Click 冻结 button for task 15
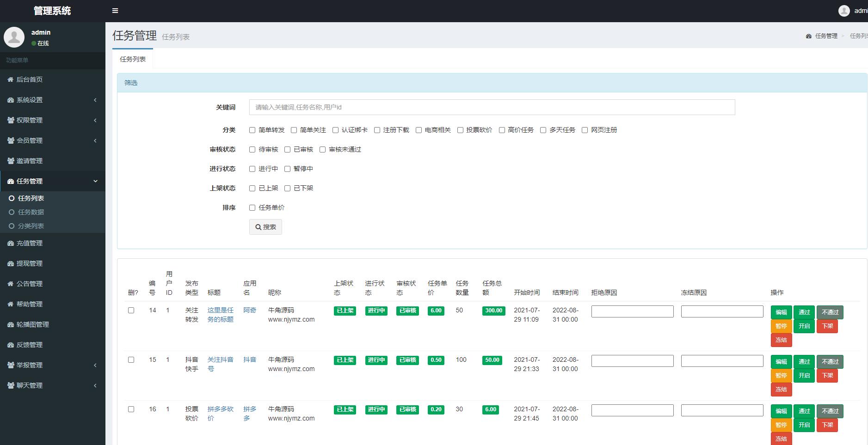This screenshot has width=868, height=445. [781, 390]
